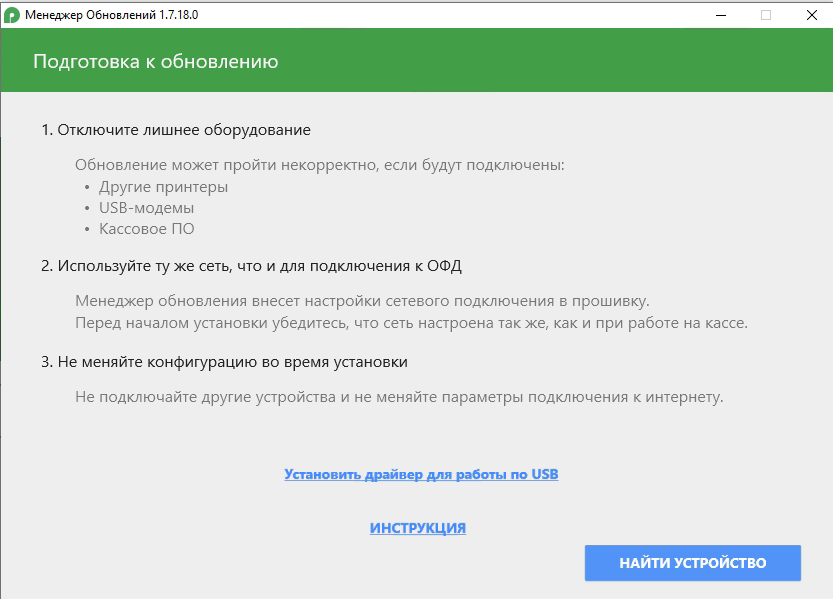
Task: Close the Менеджер Обновлений window
Action: pyautogui.click(x=811, y=15)
